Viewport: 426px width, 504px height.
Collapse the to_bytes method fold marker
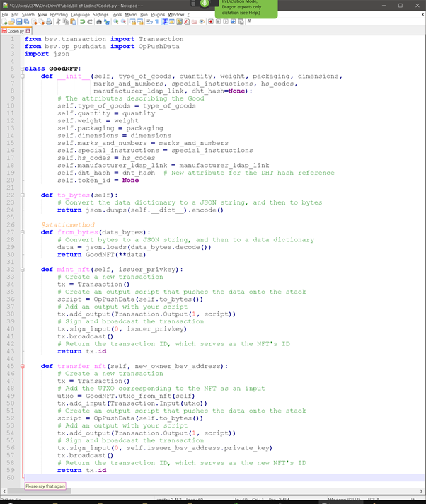[x=22, y=195]
